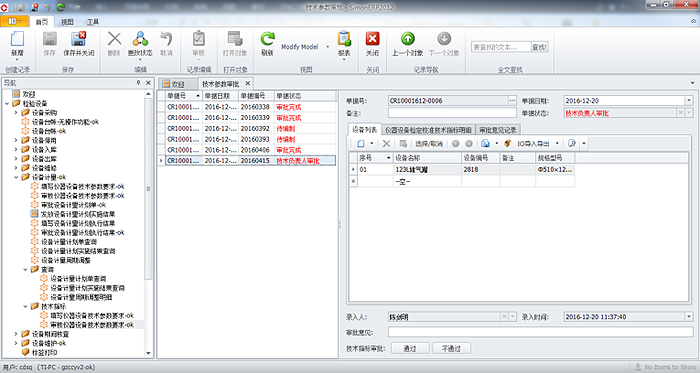Click the 删除 (Delete) X icon in ribbon

click(x=114, y=39)
